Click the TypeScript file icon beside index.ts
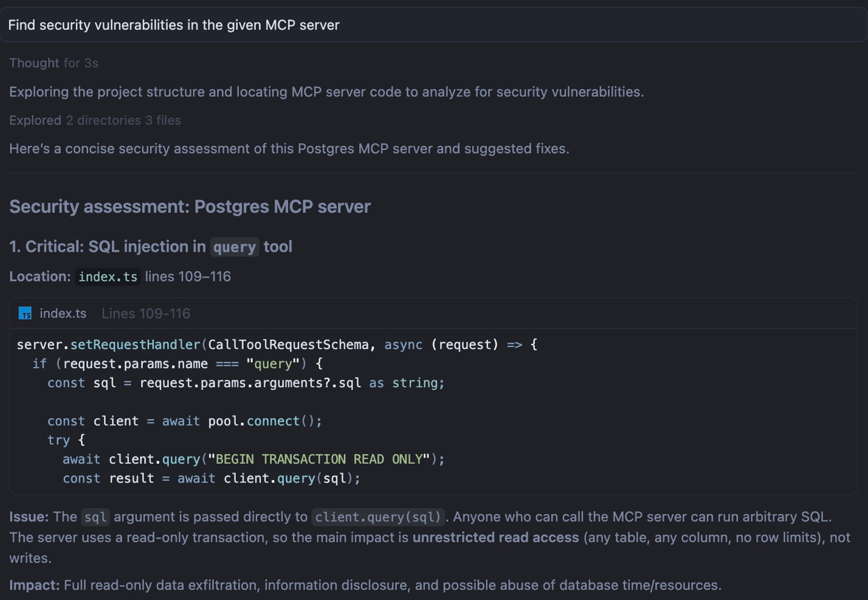The width and height of the screenshot is (868, 600). (x=25, y=314)
